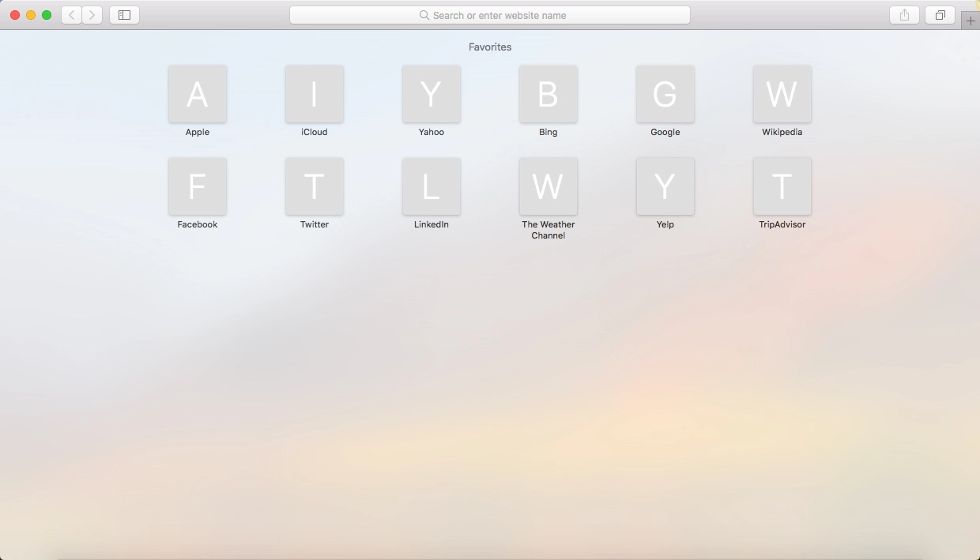Open the Twitter favorite tile

tap(315, 186)
